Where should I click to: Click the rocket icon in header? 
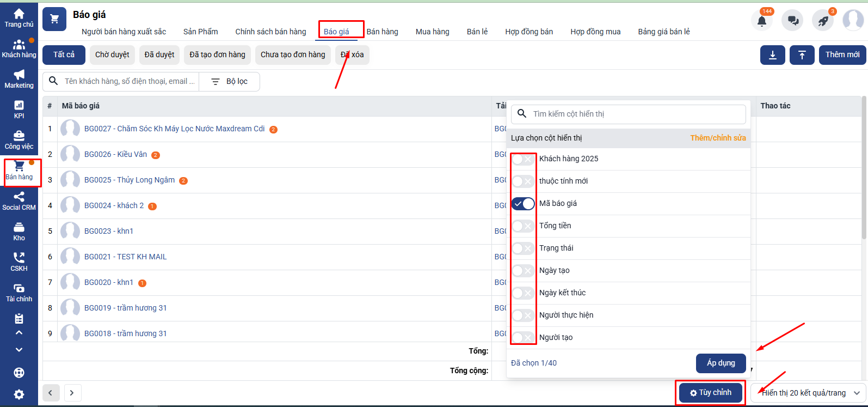pyautogui.click(x=823, y=21)
